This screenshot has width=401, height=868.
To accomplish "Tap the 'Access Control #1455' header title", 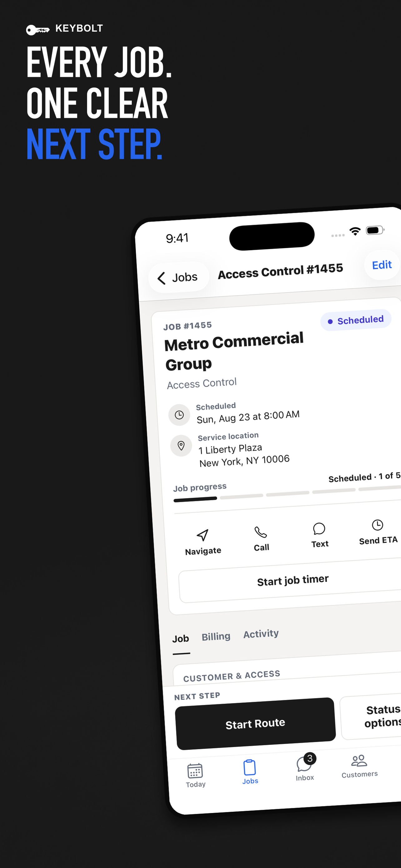I will point(280,271).
